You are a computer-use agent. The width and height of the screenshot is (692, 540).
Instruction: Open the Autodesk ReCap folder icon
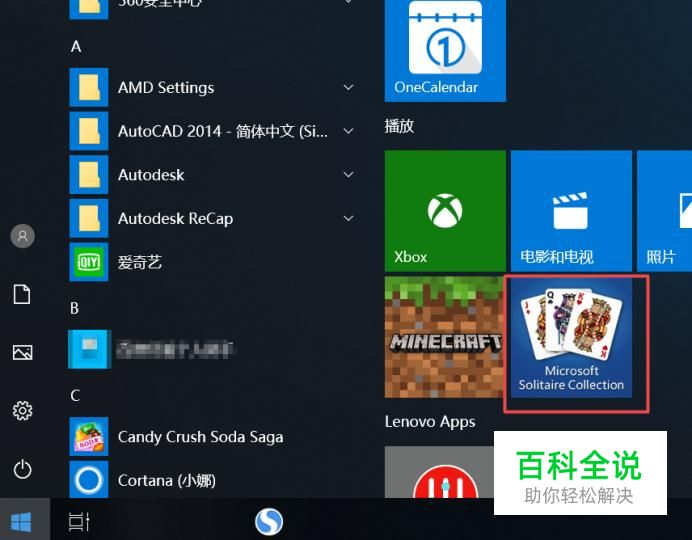pyautogui.click(x=89, y=218)
